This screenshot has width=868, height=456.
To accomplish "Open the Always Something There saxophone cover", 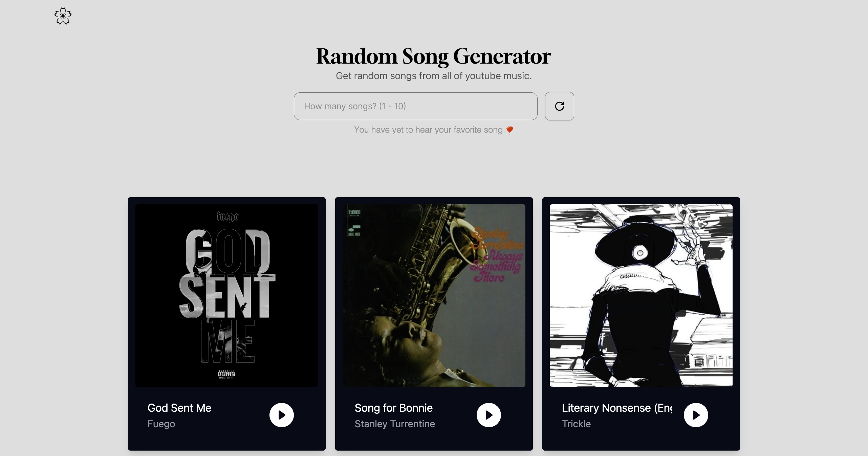I will (x=434, y=296).
